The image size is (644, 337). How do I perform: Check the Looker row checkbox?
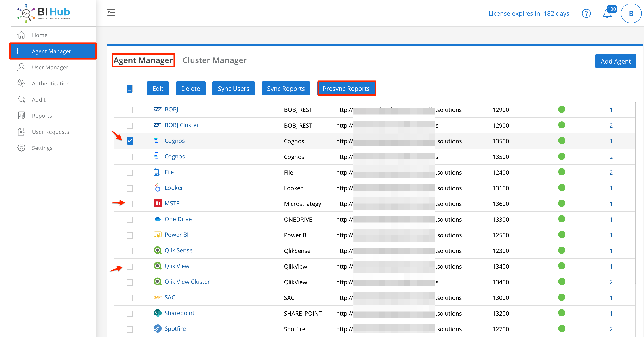(x=130, y=188)
